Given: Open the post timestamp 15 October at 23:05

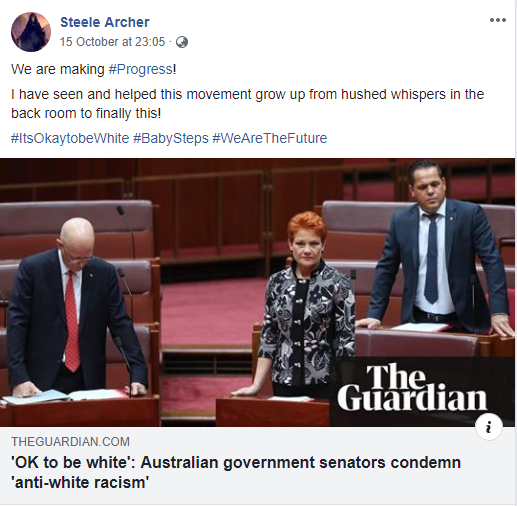Looking at the screenshot, I should [112, 42].
